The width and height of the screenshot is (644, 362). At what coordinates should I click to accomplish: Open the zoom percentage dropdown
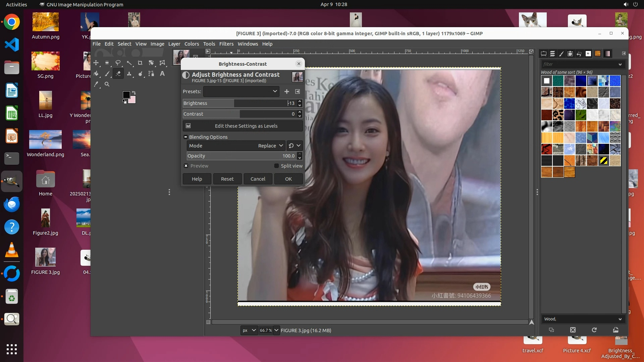click(276, 330)
